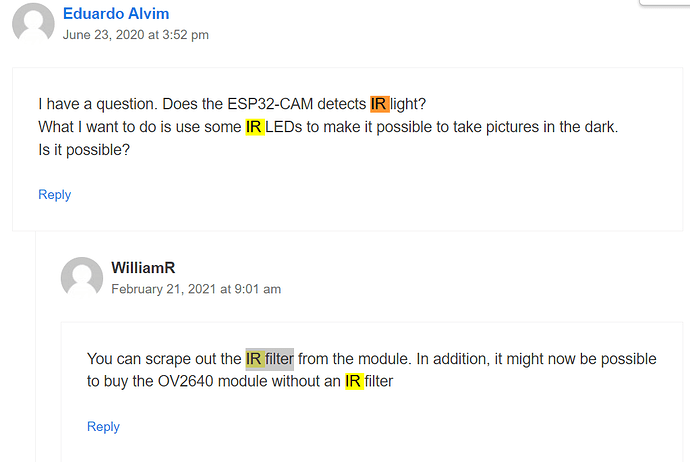Click the orange-highlighted IR search match
This screenshot has height=462, width=690.
(379, 104)
